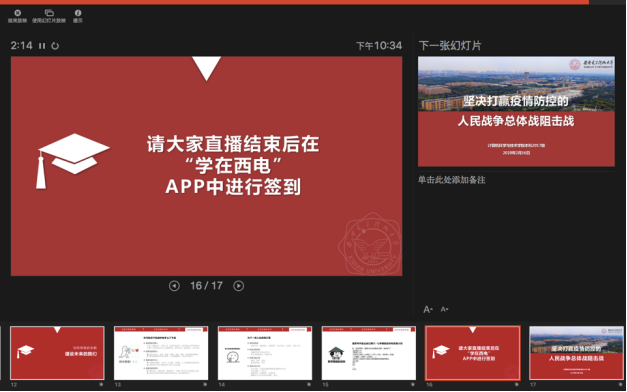
Task: Select slide 15 thumbnail in the filmstrip
Action: click(x=369, y=353)
